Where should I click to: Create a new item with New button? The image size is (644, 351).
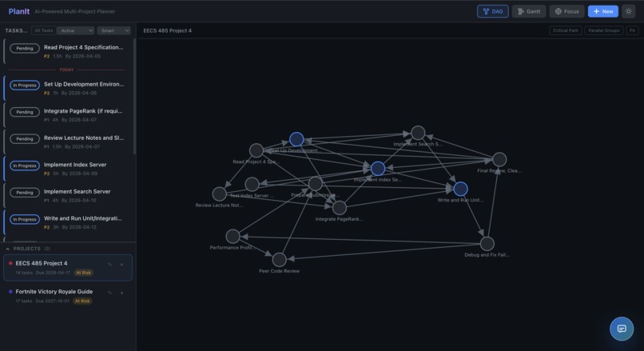[603, 11]
